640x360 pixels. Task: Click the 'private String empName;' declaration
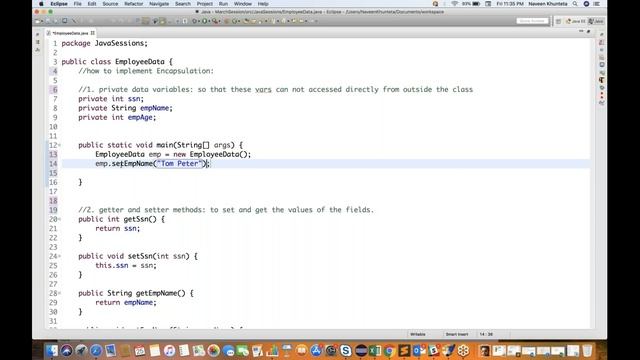(x=125, y=108)
